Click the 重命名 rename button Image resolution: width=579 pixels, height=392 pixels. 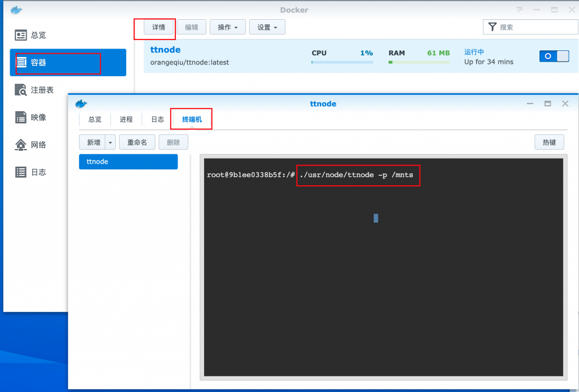(x=137, y=142)
